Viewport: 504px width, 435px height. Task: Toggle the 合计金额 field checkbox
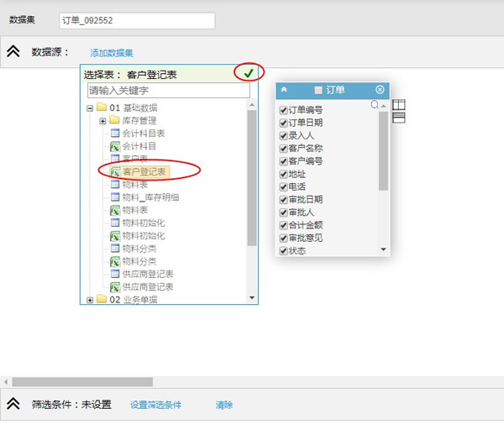pyautogui.click(x=283, y=225)
